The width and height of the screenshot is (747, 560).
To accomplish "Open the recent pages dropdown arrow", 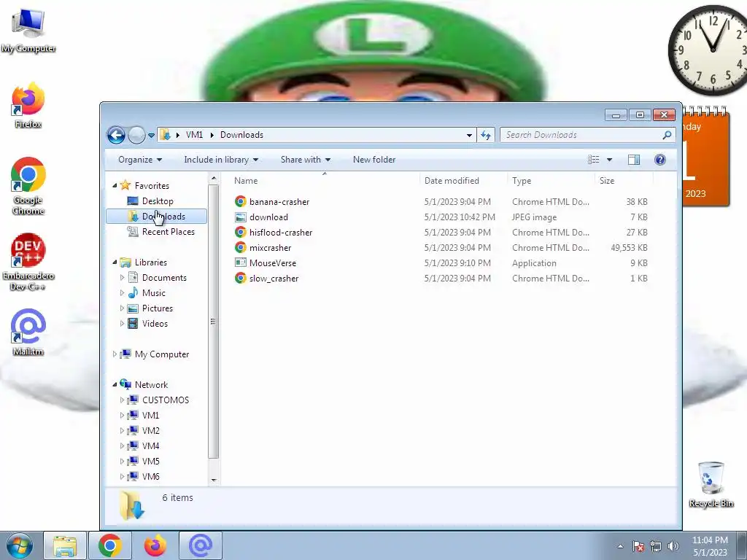I will tap(151, 135).
